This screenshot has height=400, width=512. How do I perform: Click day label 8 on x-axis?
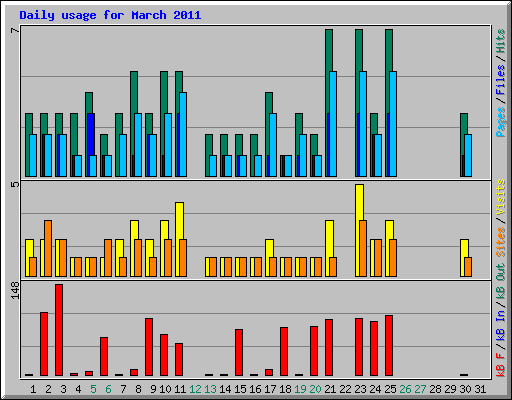138,389
